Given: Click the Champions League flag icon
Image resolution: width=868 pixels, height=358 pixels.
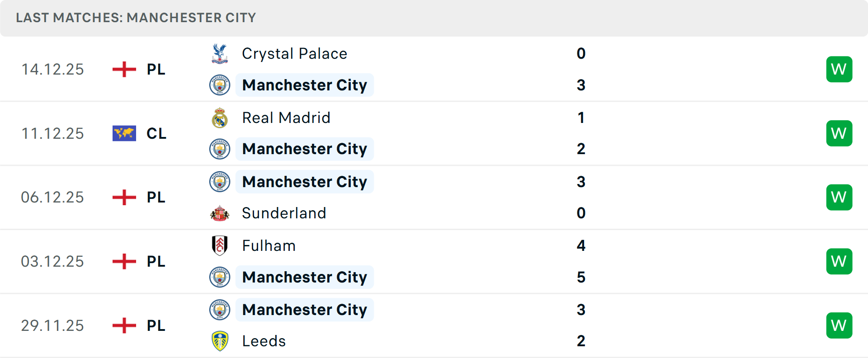Looking at the screenshot, I should click(x=124, y=133).
